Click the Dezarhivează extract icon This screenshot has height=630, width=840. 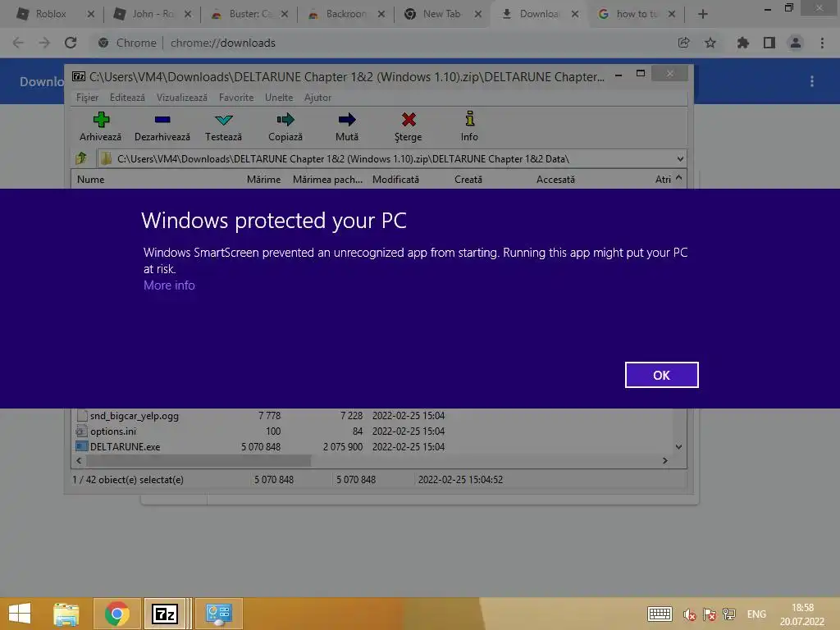(162, 120)
